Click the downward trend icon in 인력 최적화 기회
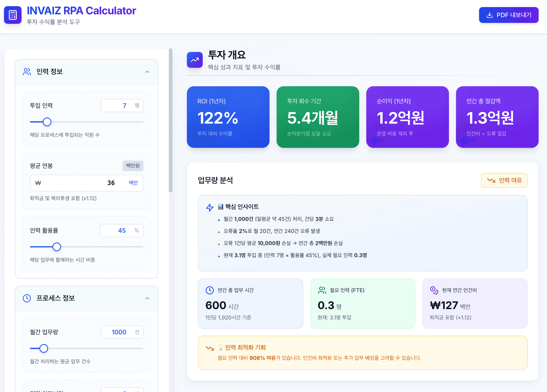The image size is (547, 392). point(210,348)
